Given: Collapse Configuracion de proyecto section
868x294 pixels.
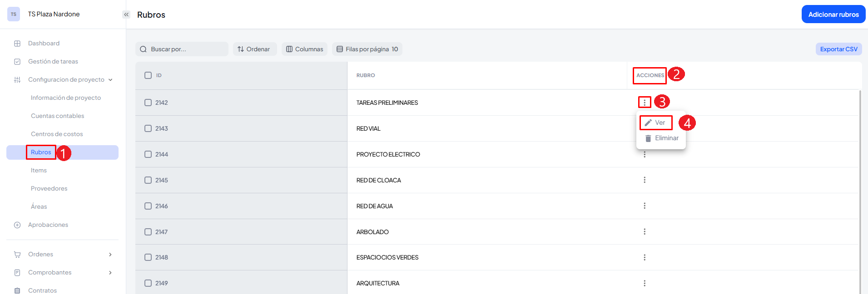Looking at the screenshot, I should (110, 80).
